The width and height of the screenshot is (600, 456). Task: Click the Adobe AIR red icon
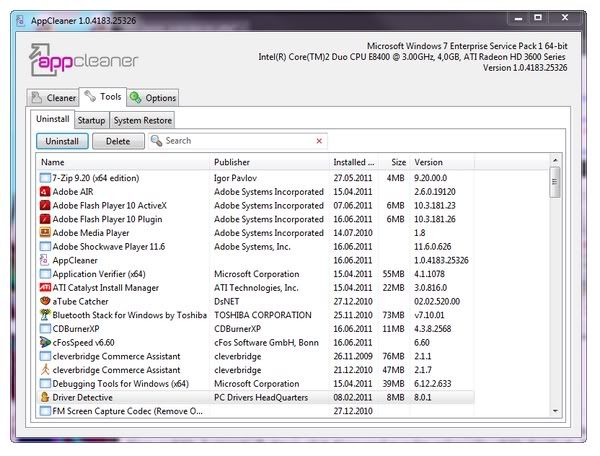tap(45, 192)
